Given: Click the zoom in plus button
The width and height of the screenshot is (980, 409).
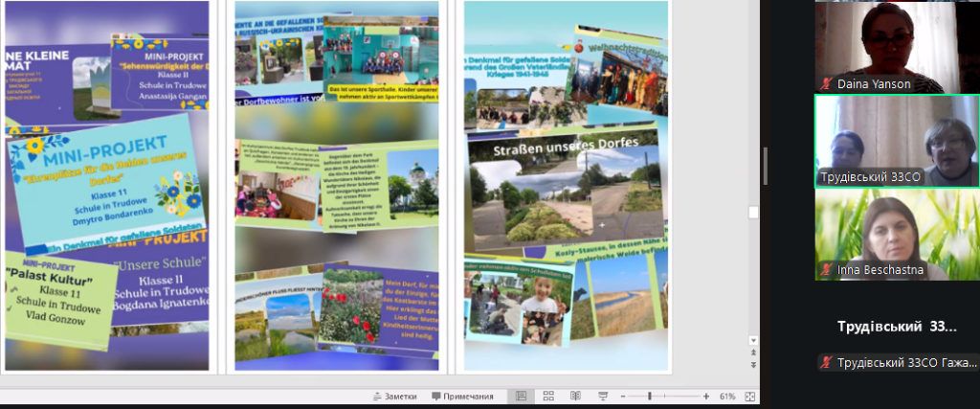Looking at the screenshot, I should click(x=705, y=397).
